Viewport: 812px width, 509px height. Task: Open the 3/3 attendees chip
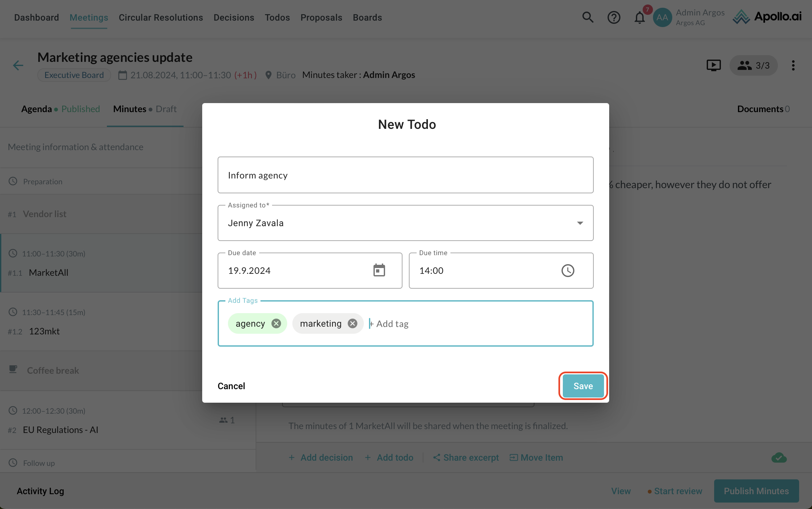pyautogui.click(x=753, y=65)
